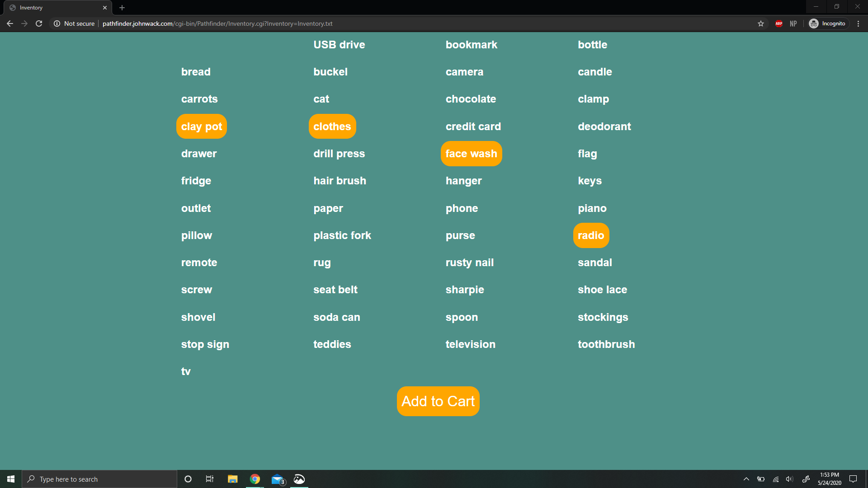This screenshot has width=868, height=488.
Task: Open File Explorer from the taskbar
Action: pos(232,479)
